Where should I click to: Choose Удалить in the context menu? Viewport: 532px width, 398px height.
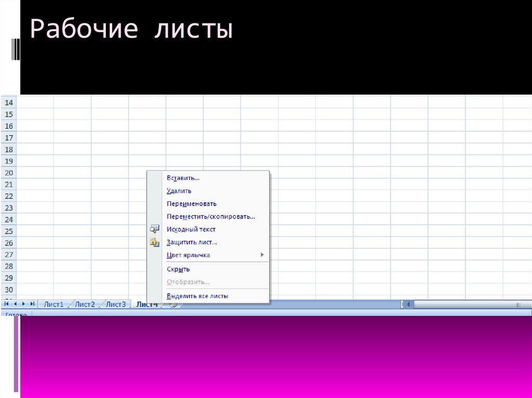coord(178,190)
